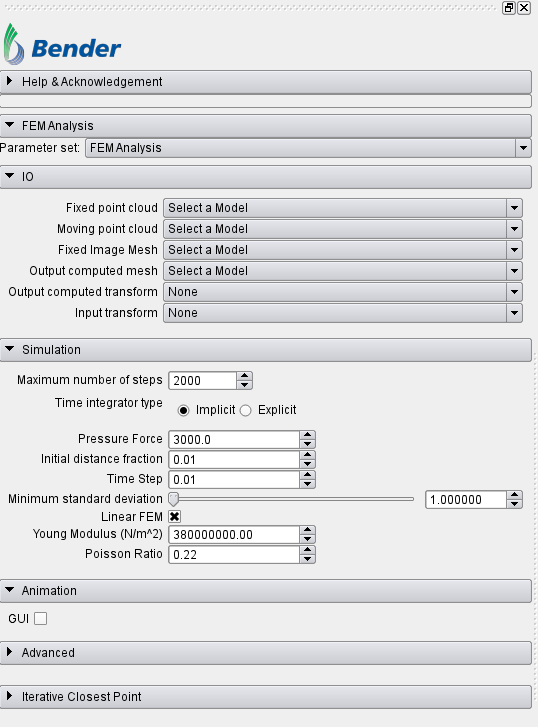Decrease Poisson Ratio using down arrow
Image resolution: width=538 pixels, height=727 pixels.
pos(307,559)
